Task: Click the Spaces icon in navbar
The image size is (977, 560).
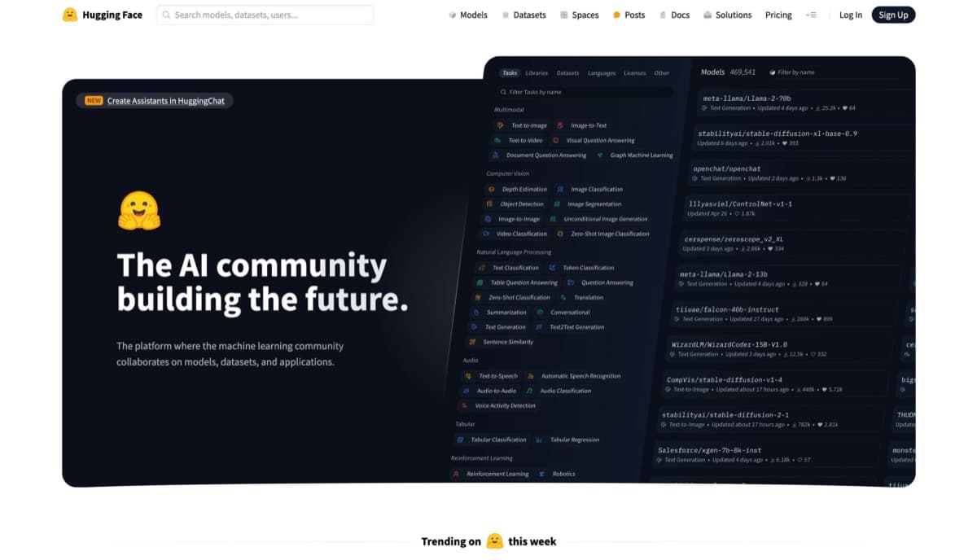Action: (x=564, y=15)
